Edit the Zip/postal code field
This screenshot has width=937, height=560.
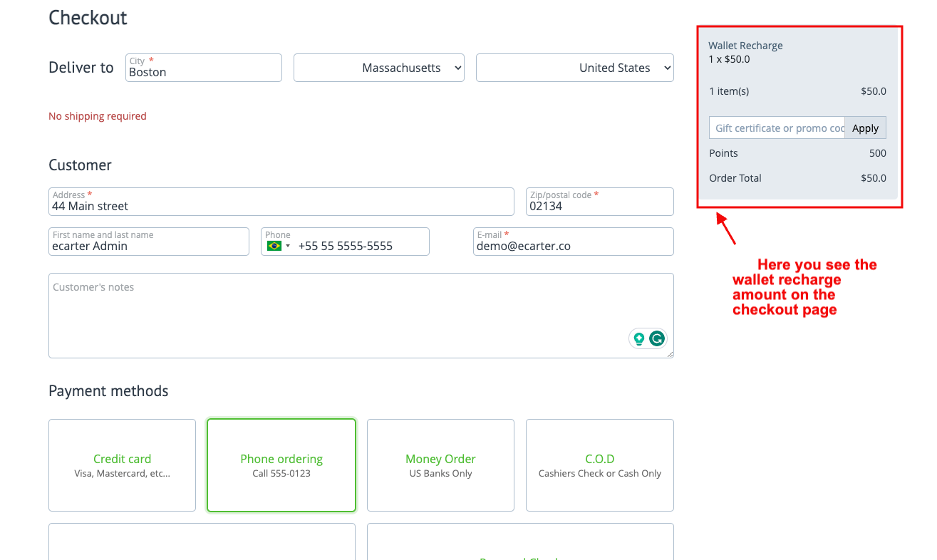[599, 206]
